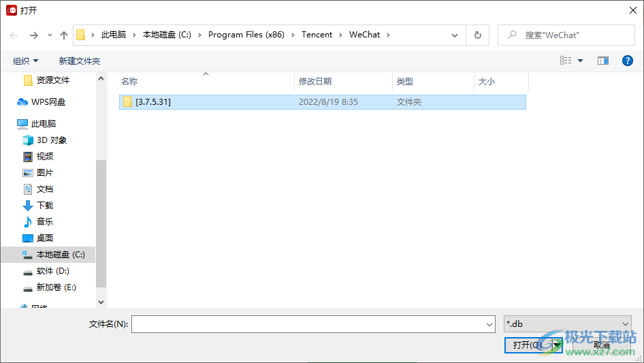Click the 3D 对象 cube icon
644x363 pixels.
[28, 140]
